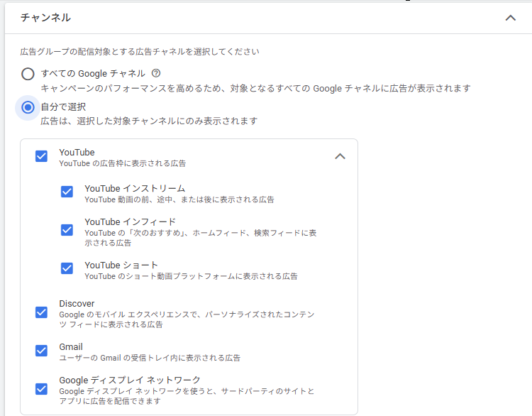Click the すべての Google チャネル label

pyautogui.click(x=93, y=73)
